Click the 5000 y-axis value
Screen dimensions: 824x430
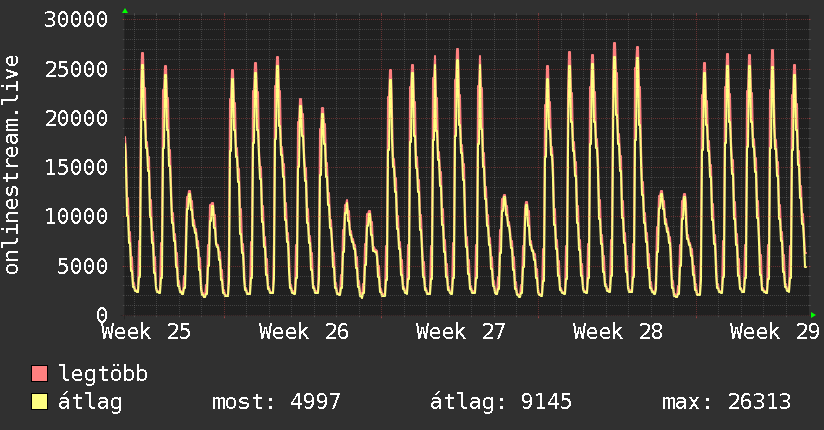83,266
